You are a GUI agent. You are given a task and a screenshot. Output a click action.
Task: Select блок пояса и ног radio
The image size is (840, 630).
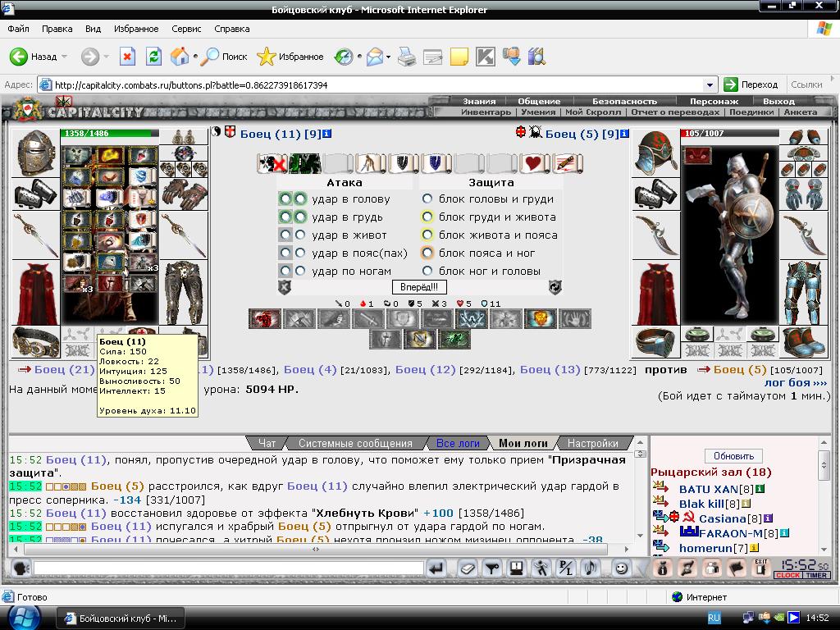[x=427, y=253]
